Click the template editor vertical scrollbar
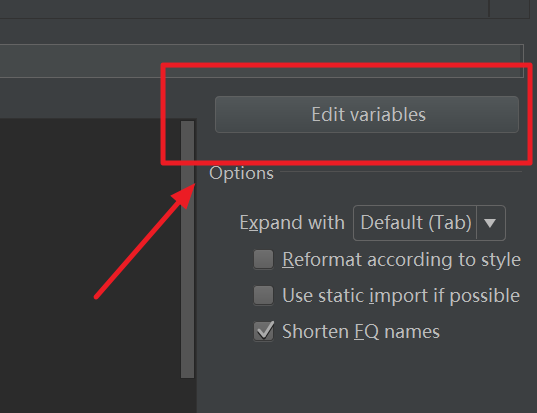 (187, 249)
